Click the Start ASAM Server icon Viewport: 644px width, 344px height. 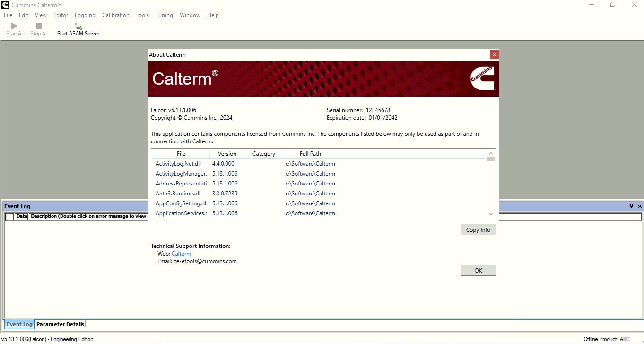click(78, 26)
